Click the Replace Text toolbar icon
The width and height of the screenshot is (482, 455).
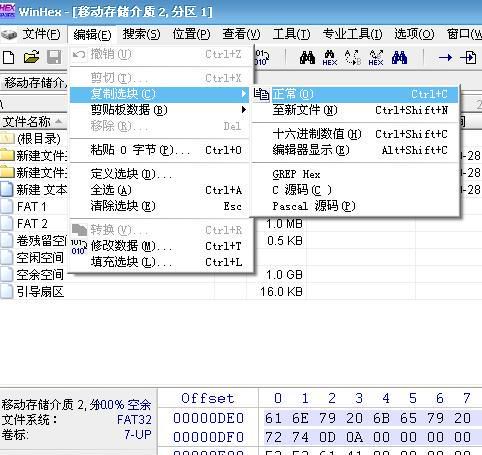(353, 58)
